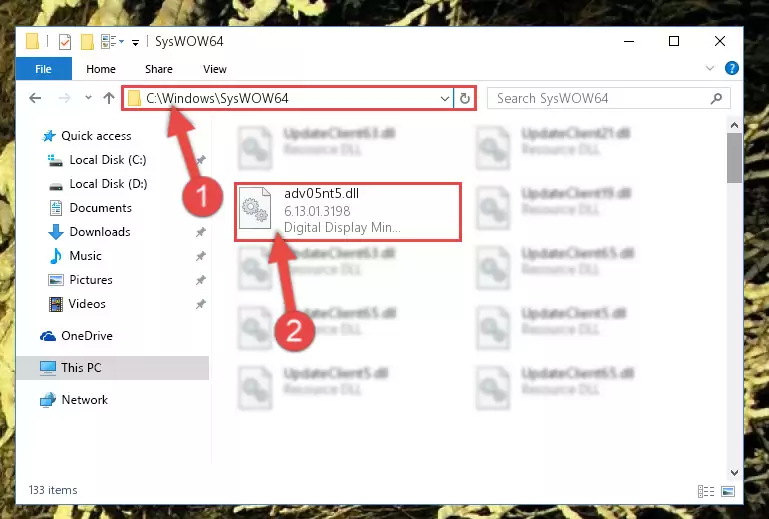769x519 pixels.
Task: Select the adv05nt5.dll file icon
Action: coord(255,208)
